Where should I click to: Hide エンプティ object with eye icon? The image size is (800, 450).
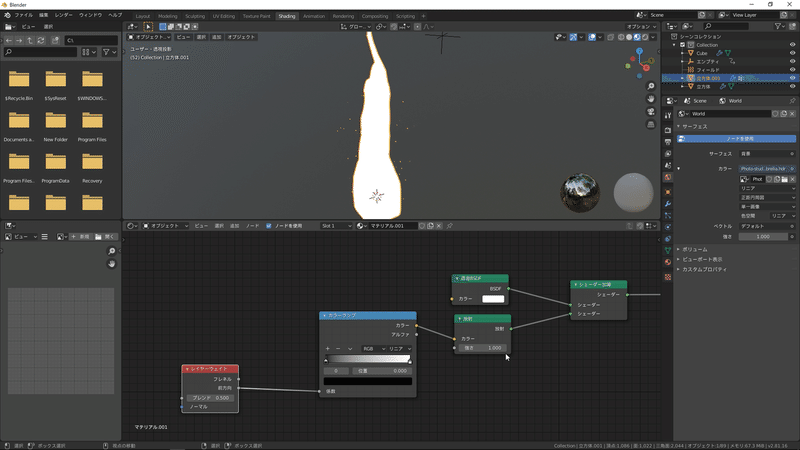tap(792, 61)
